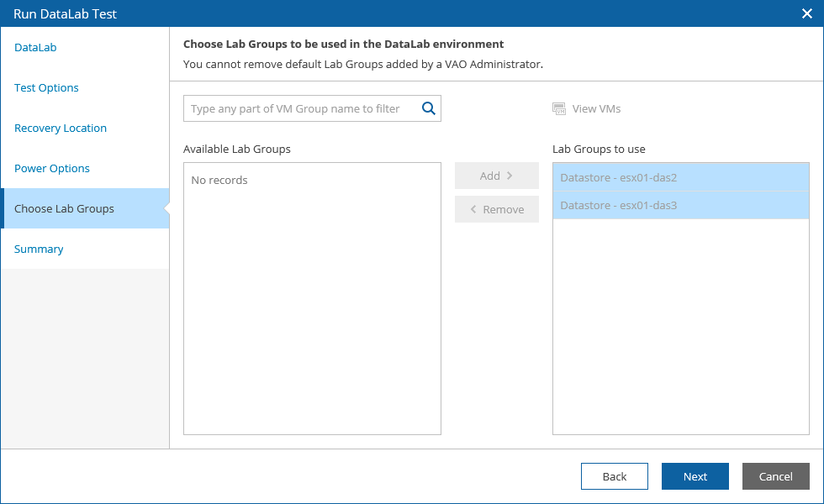Go to the DataLab step

pyautogui.click(x=35, y=48)
